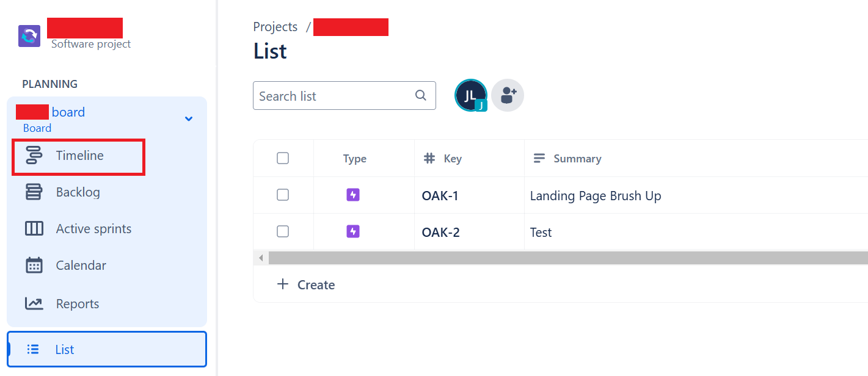Click epic type icon for OAK-1
The image size is (868, 376).
(353, 195)
